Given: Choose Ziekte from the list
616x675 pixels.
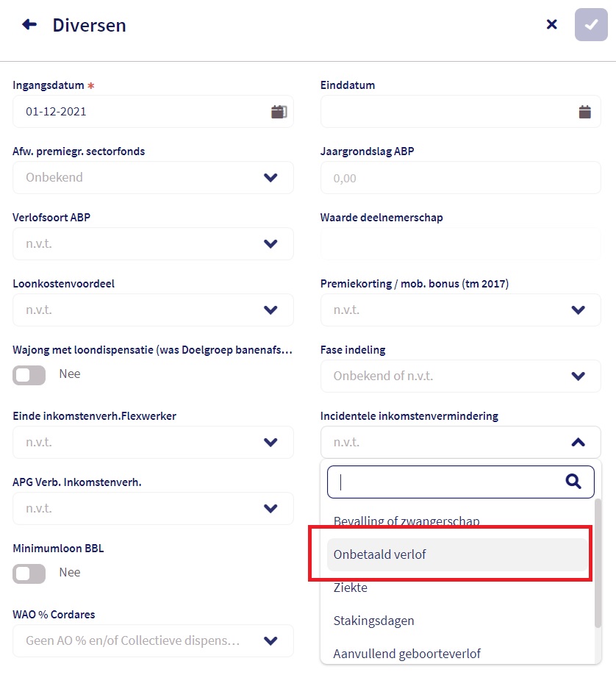Looking at the screenshot, I should coord(351,588).
